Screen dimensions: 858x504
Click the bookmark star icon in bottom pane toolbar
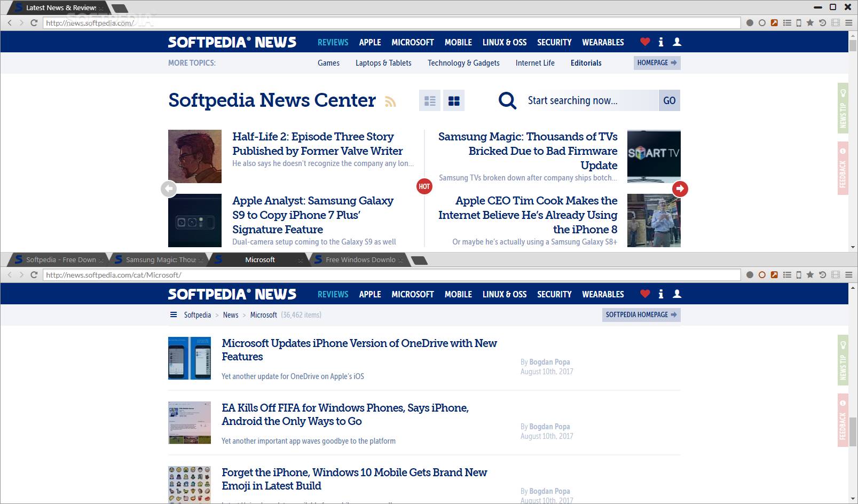pos(810,275)
